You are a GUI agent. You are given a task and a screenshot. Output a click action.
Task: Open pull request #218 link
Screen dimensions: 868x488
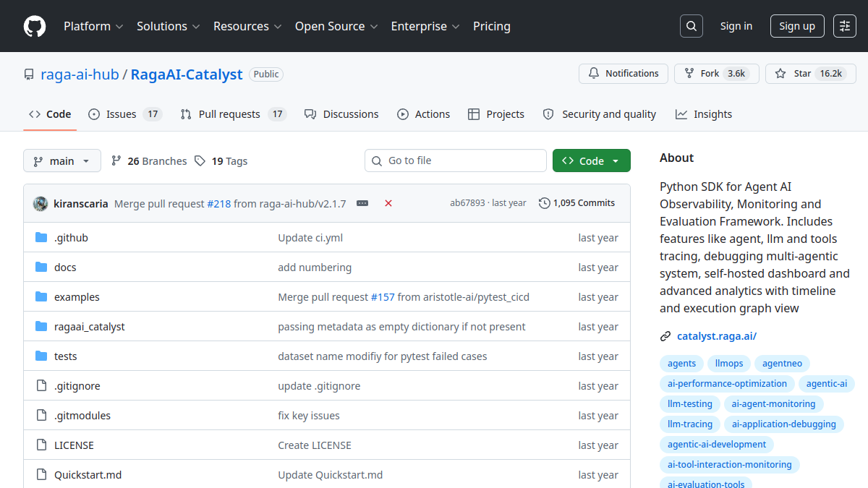[219, 203]
